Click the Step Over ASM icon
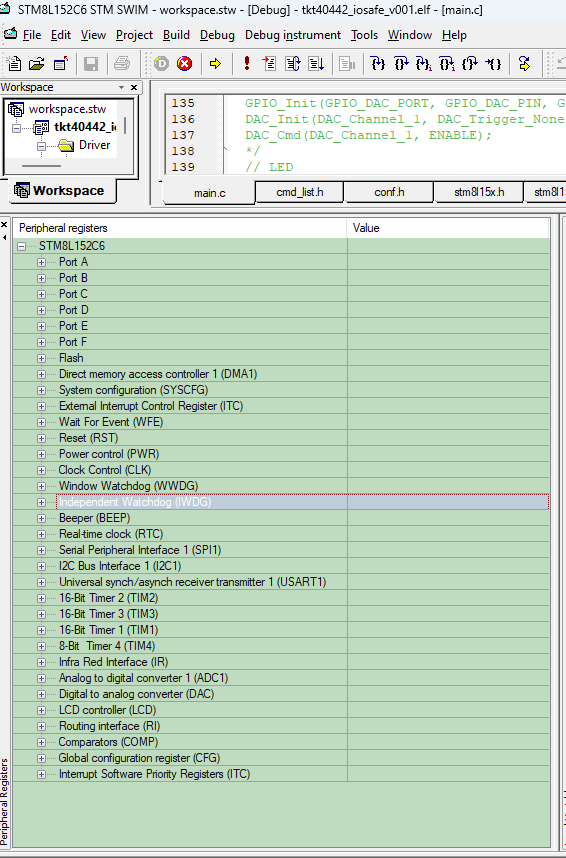Screen dimensions: 566x858 tap(447, 64)
